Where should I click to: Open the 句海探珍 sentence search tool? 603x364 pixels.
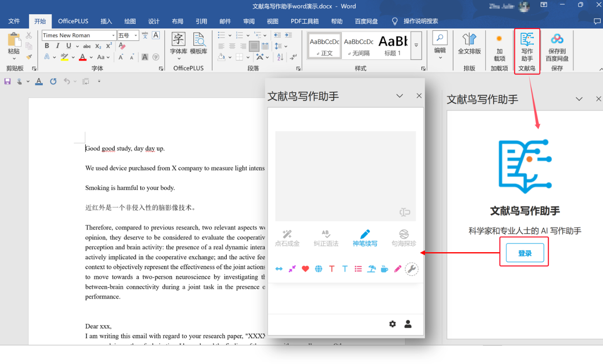coord(404,238)
